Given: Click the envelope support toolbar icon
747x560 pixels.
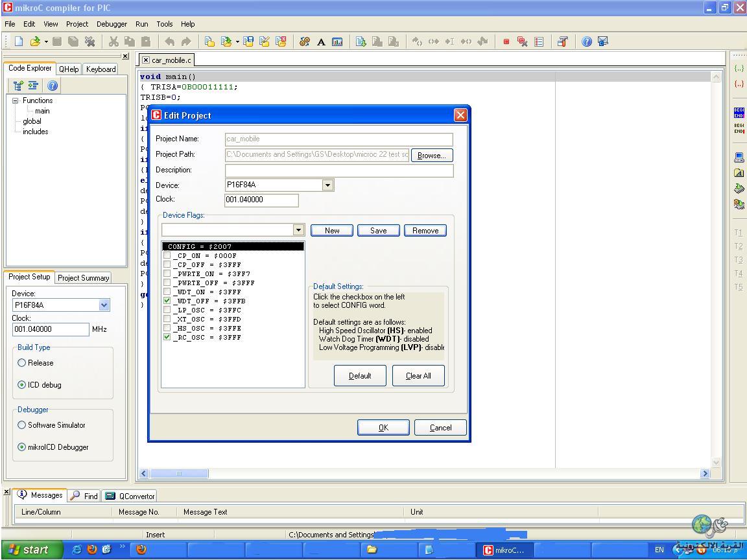Looking at the screenshot, I should (x=602, y=41).
